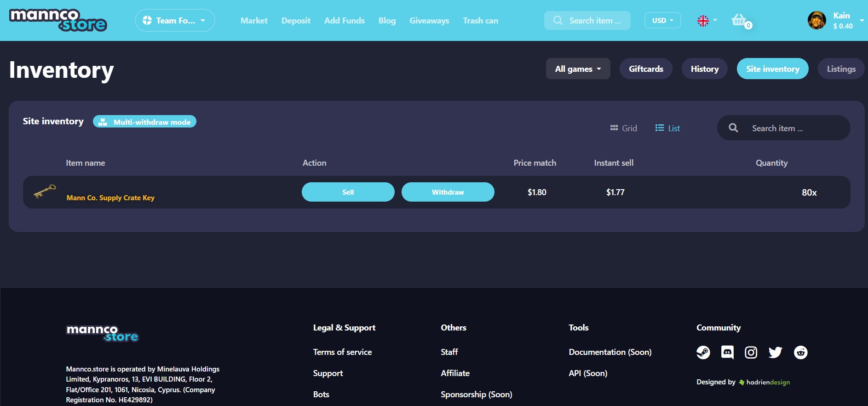Open the Reddit community icon
The width and height of the screenshot is (868, 406).
coord(801,352)
